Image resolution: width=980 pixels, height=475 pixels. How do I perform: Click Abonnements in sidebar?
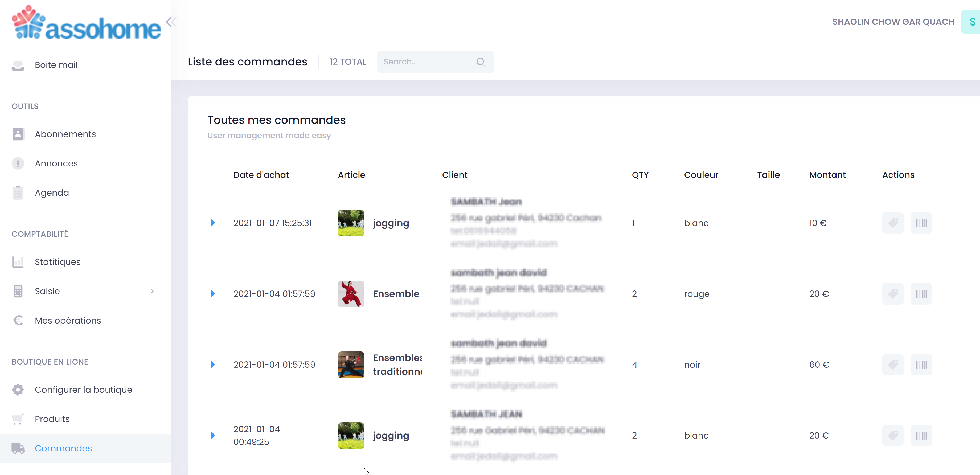[x=65, y=134]
